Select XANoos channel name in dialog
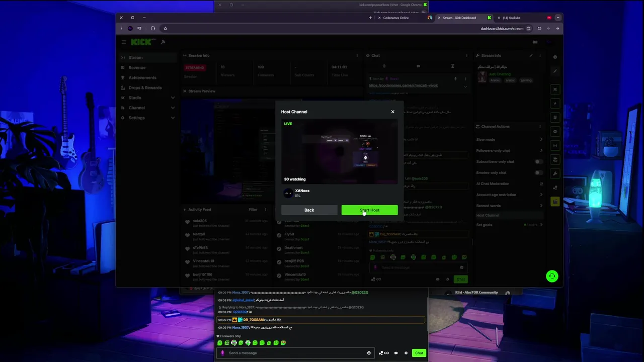644x362 pixels. (302, 191)
